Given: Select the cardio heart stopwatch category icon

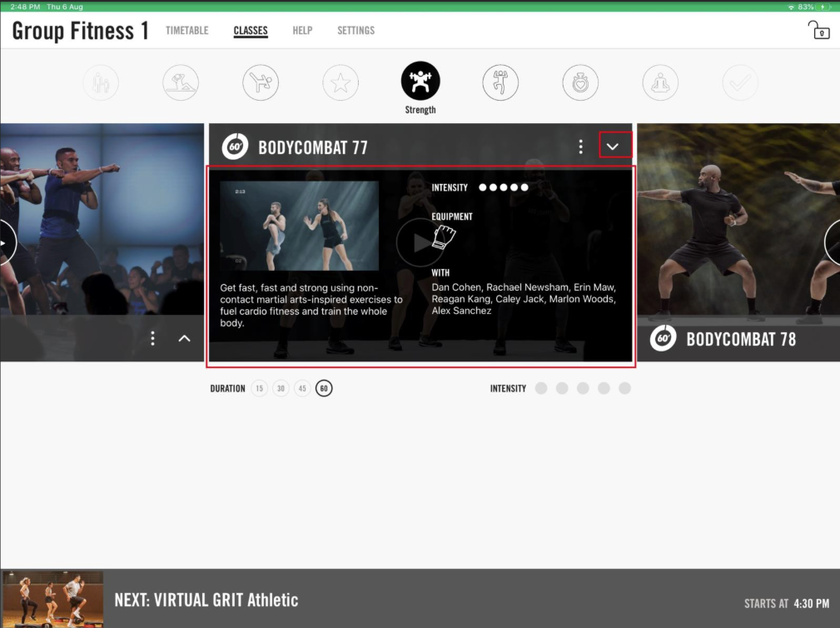Looking at the screenshot, I should 580,83.
